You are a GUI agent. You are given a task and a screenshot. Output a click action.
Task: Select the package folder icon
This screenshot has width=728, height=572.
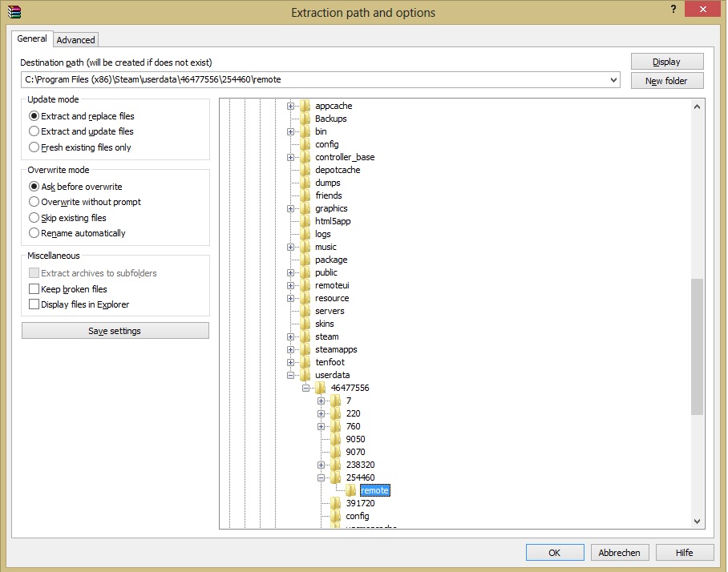[x=305, y=260]
